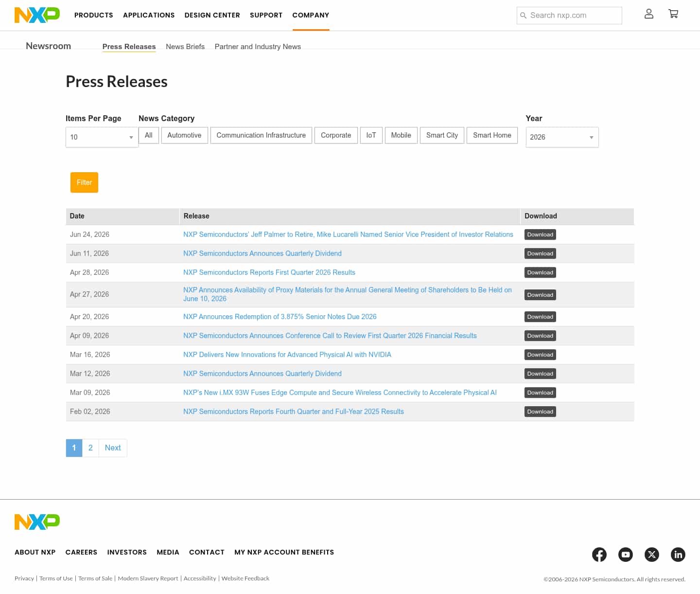
Task: Visit NXP Facebook page icon
Action: point(599,554)
